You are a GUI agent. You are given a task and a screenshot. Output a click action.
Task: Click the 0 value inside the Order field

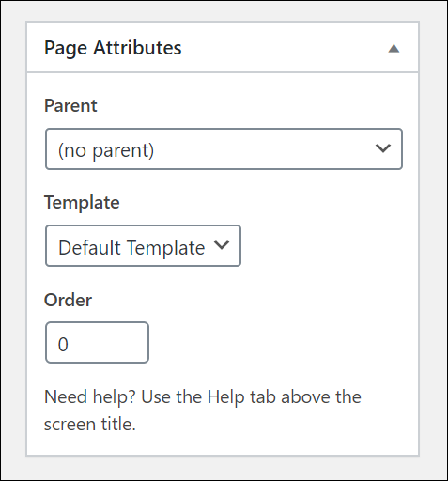[63, 345]
